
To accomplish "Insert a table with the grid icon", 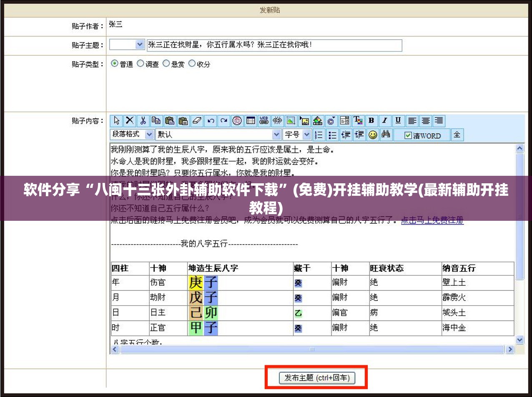I will click(x=251, y=121).
